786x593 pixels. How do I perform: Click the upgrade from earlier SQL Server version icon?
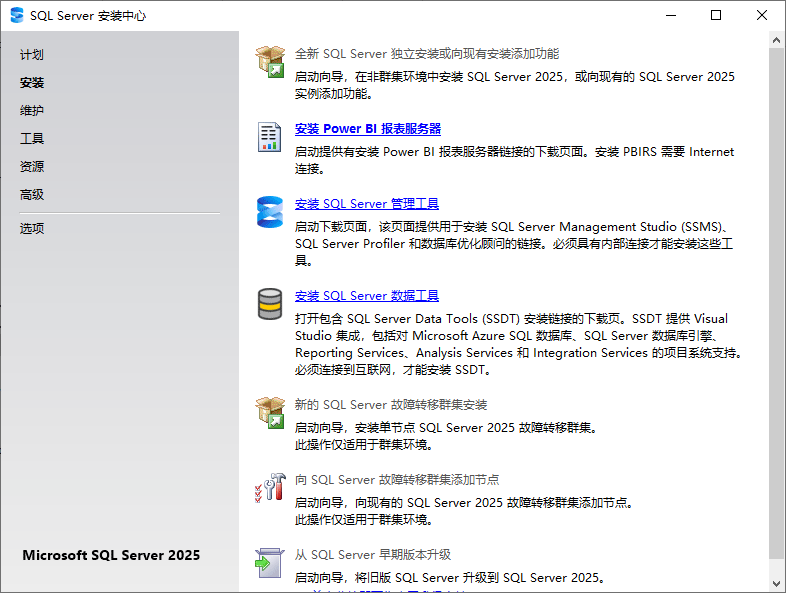tap(270, 562)
